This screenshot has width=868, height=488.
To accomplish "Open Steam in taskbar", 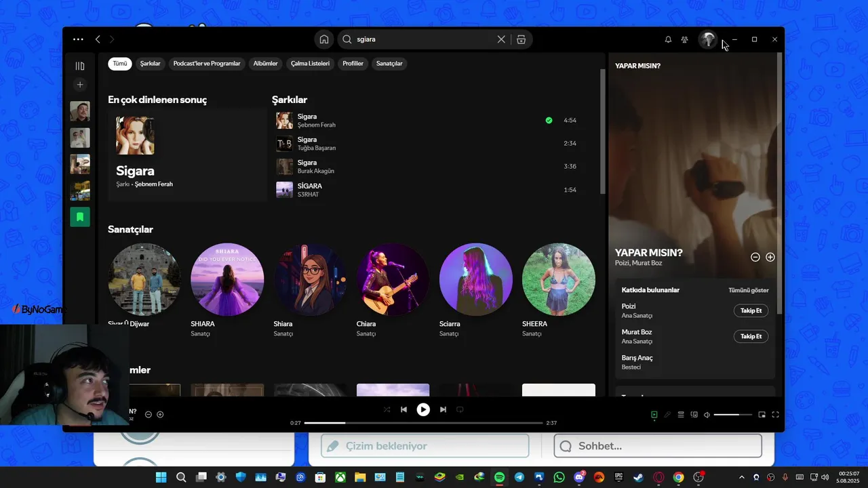I will click(638, 477).
